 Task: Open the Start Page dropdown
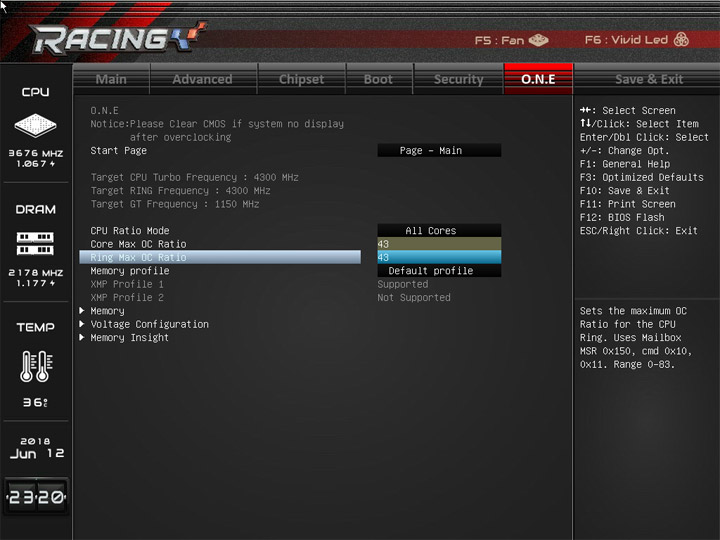pos(439,150)
